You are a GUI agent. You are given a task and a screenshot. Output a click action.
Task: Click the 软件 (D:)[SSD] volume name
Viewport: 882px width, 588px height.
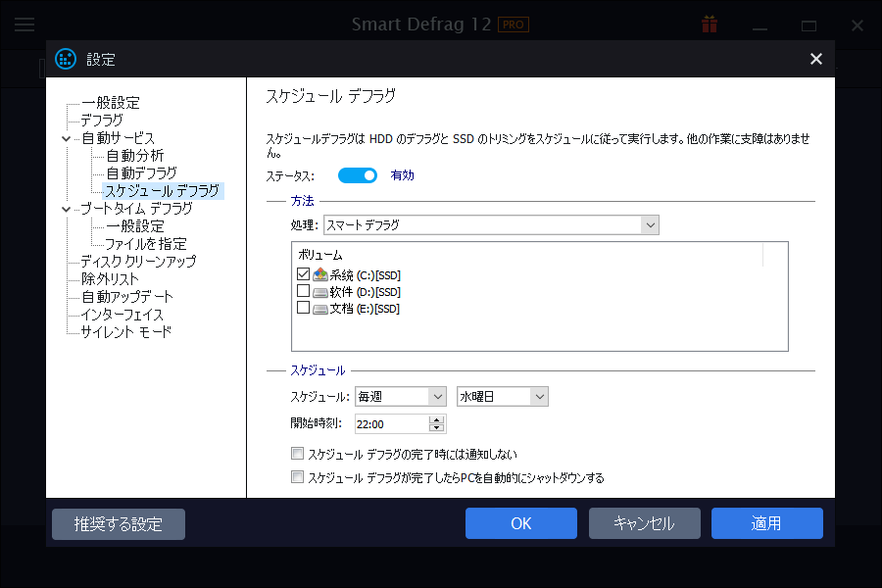[366, 292]
